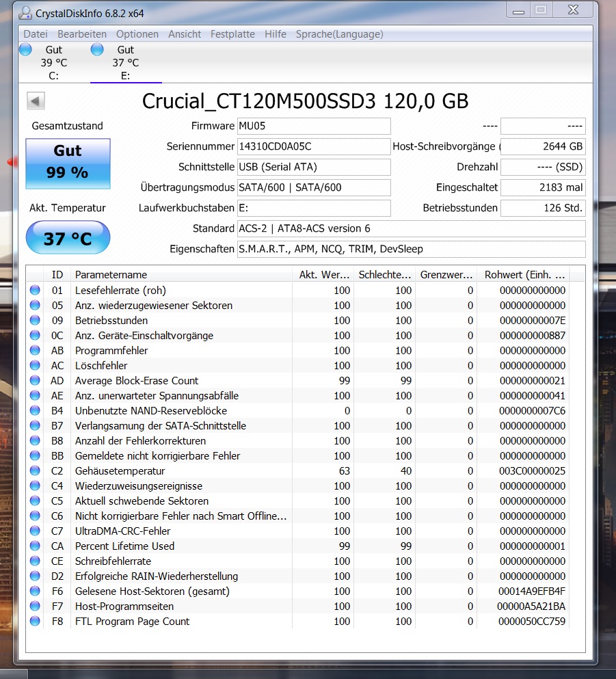Click the Firmware field showing MU05
Screen dimensions: 616x679
coord(314,126)
